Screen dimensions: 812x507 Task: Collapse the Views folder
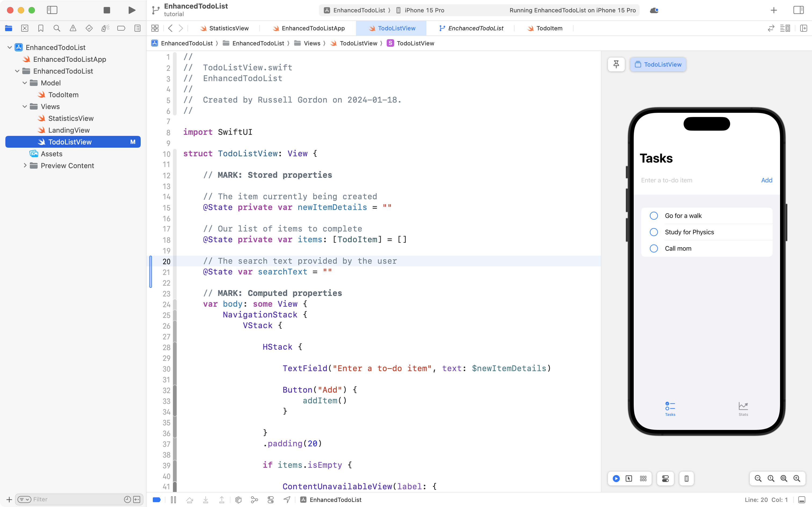24,106
